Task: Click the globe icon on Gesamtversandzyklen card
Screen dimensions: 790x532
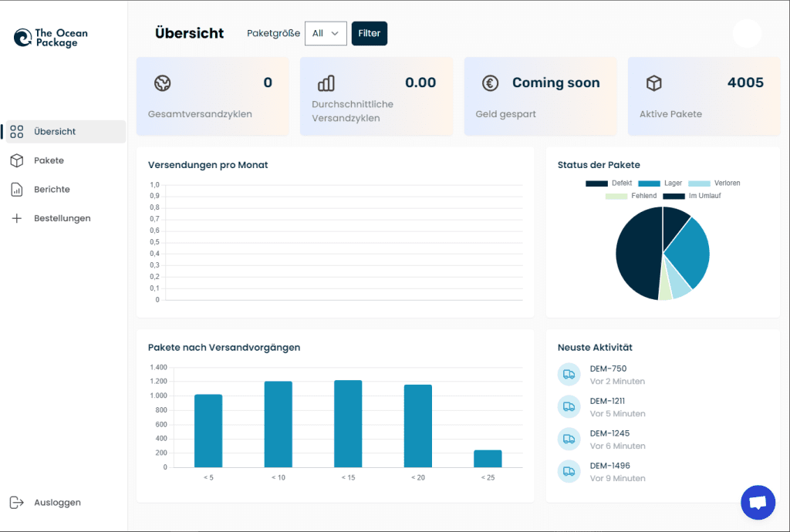Action: tap(162, 83)
